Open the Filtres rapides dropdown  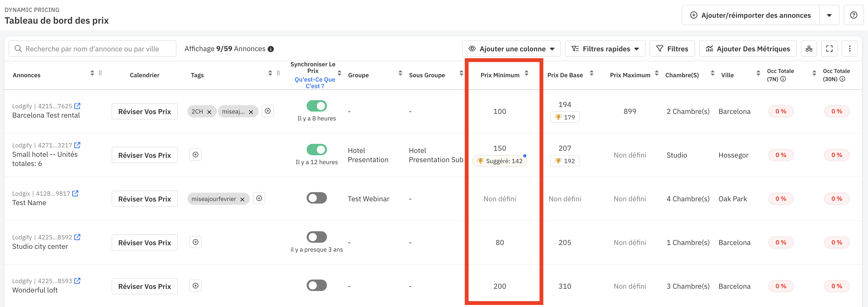pos(605,49)
